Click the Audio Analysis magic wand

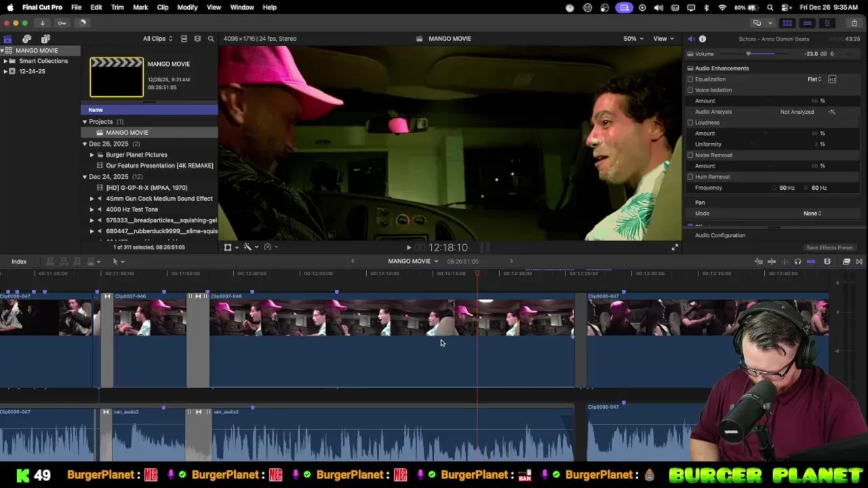(x=832, y=112)
